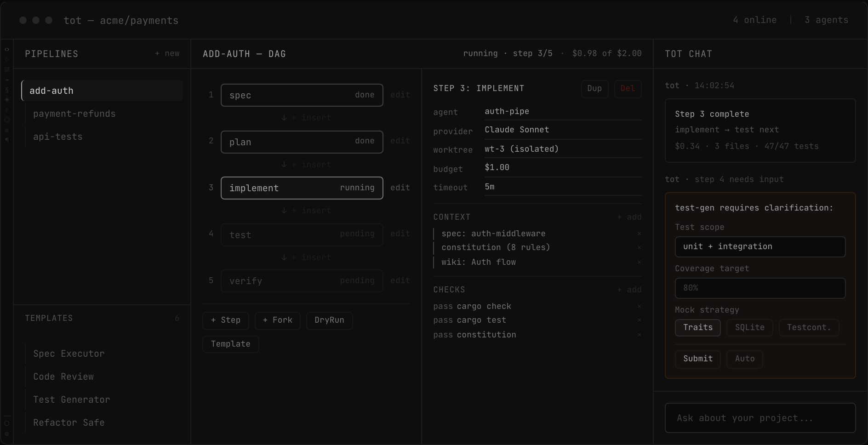Viewport: 868px width, 445px height.
Task: Open the add-auth pipeline
Action: 102,91
